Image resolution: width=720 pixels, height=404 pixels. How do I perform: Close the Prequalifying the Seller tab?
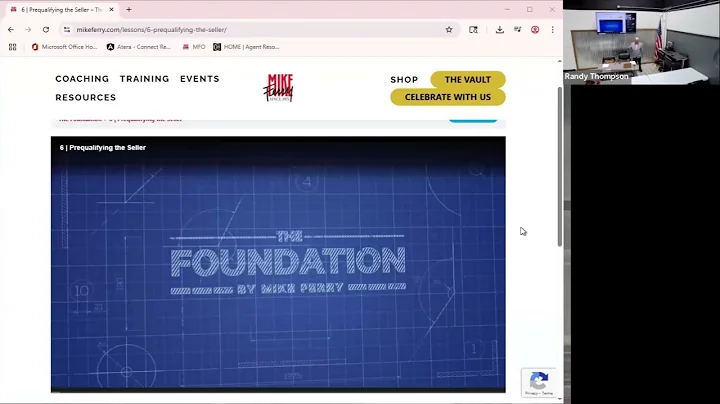point(111,9)
